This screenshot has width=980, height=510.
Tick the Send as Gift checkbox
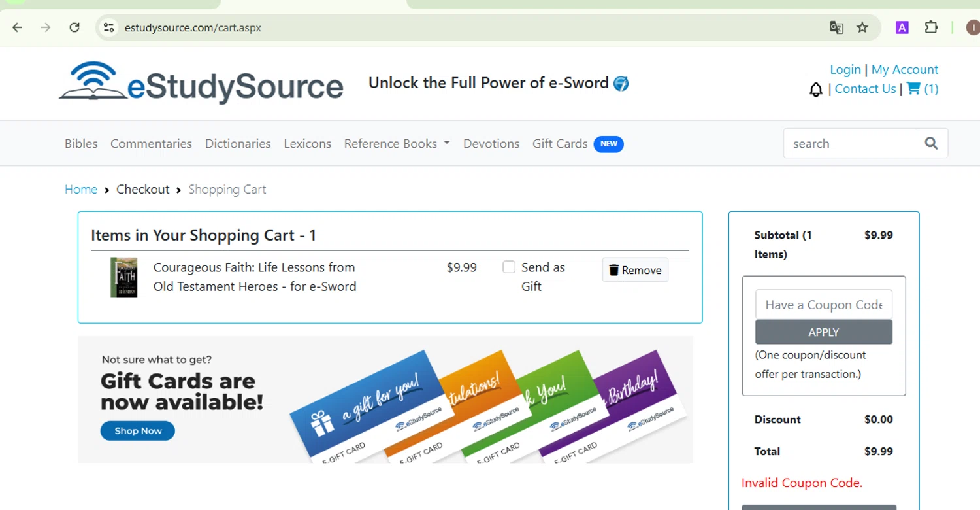pyautogui.click(x=509, y=267)
